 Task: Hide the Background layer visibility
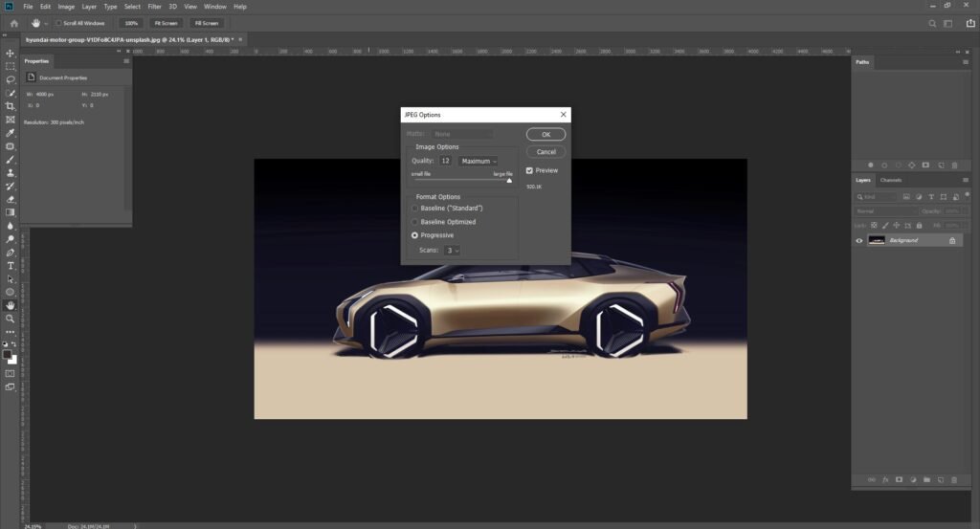coord(859,240)
